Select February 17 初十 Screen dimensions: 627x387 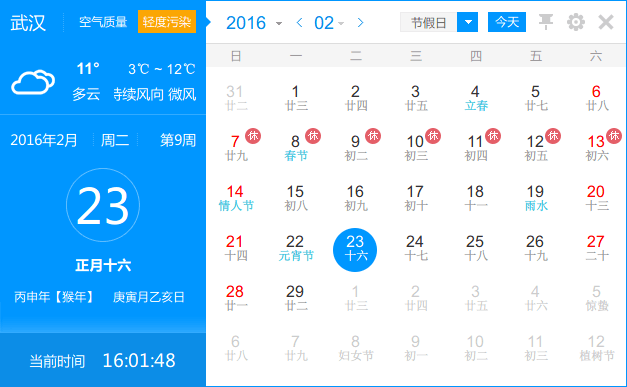click(415, 198)
